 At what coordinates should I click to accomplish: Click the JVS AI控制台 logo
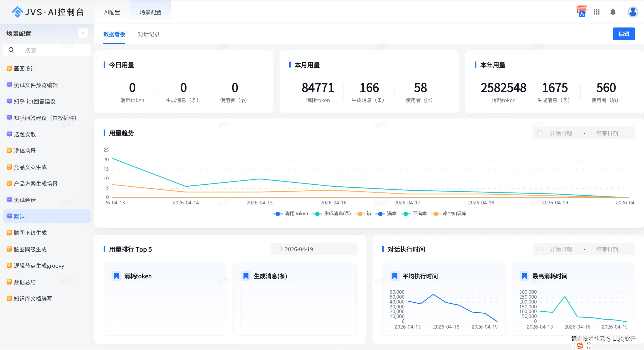click(x=47, y=12)
